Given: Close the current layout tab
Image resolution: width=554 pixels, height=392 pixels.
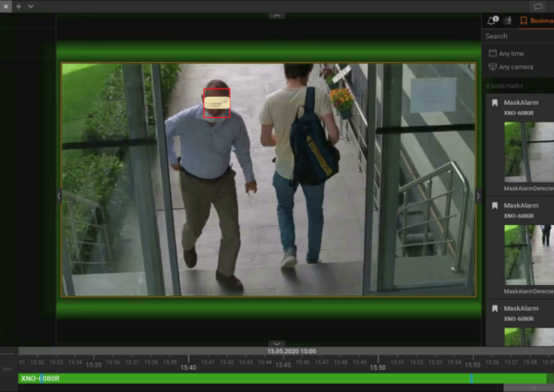Looking at the screenshot, I should (x=6, y=6).
